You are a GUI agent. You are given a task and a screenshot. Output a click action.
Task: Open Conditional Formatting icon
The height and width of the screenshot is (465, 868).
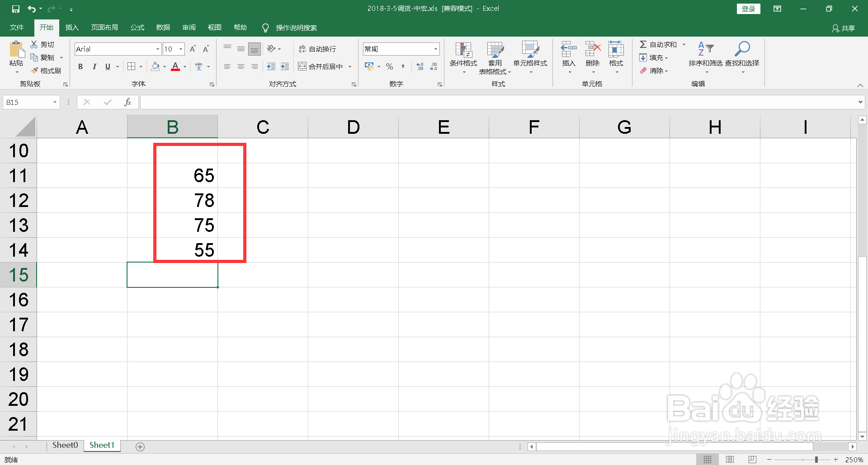(463, 50)
